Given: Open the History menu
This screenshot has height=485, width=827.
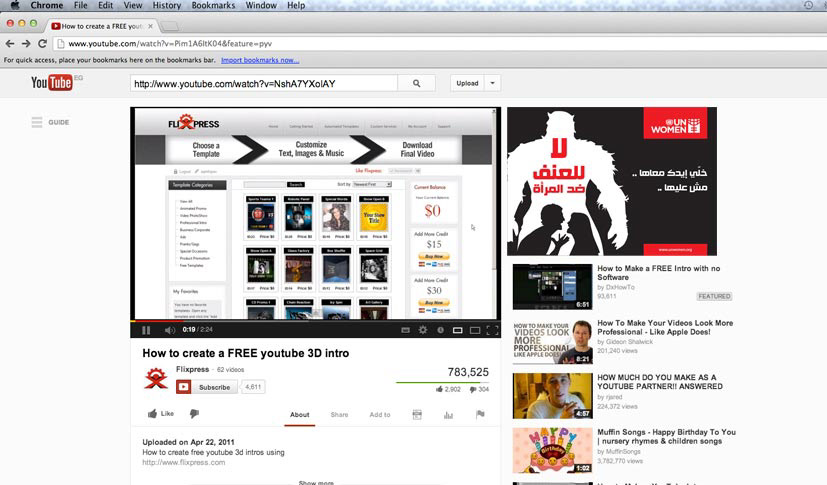Looking at the screenshot, I should tap(167, 5).
